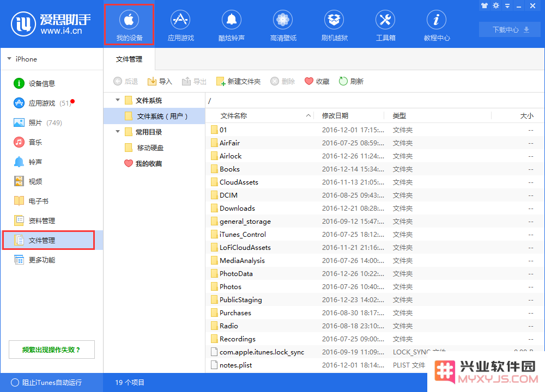Image resolution: width=545 pixels, height=392 pixels.
Task: Select the com.apple.itunes.lock_sync file
Action: (374, 352)
